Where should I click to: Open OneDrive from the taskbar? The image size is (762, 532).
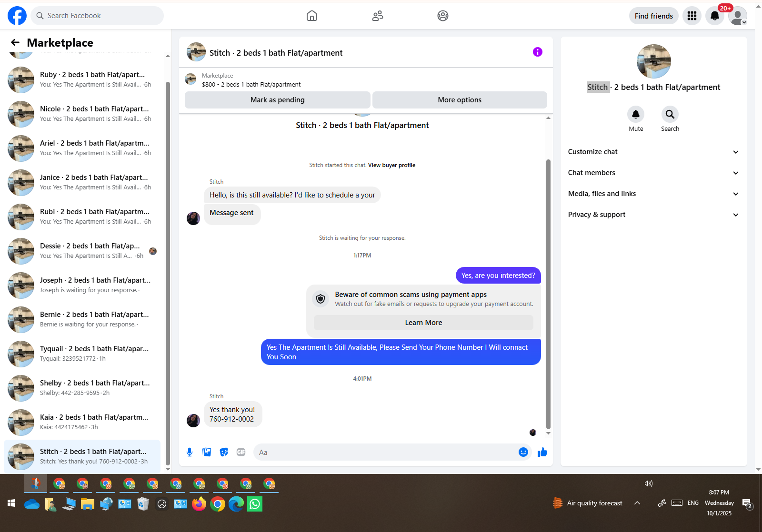[32, 503]
